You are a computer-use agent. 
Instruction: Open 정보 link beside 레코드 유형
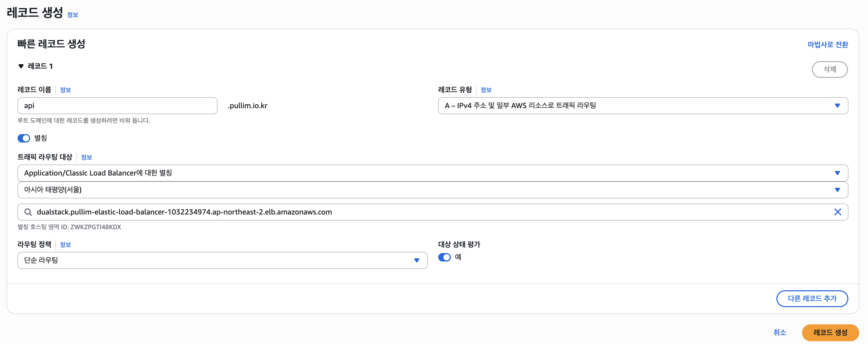pos(486,90)
